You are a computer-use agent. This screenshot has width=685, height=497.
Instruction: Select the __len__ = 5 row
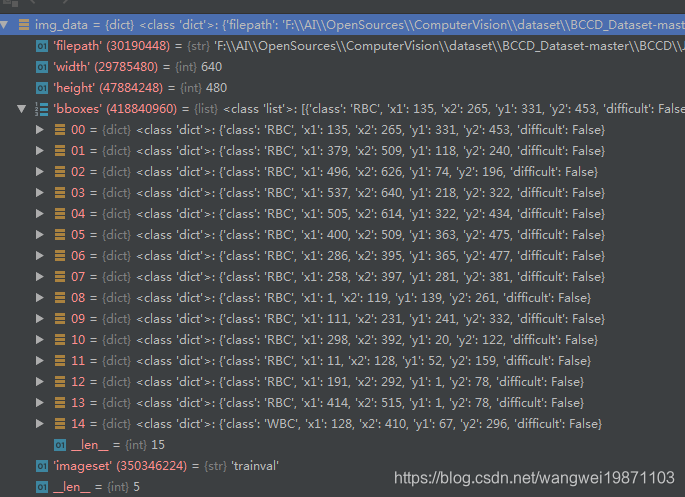[x=342, y=487]
